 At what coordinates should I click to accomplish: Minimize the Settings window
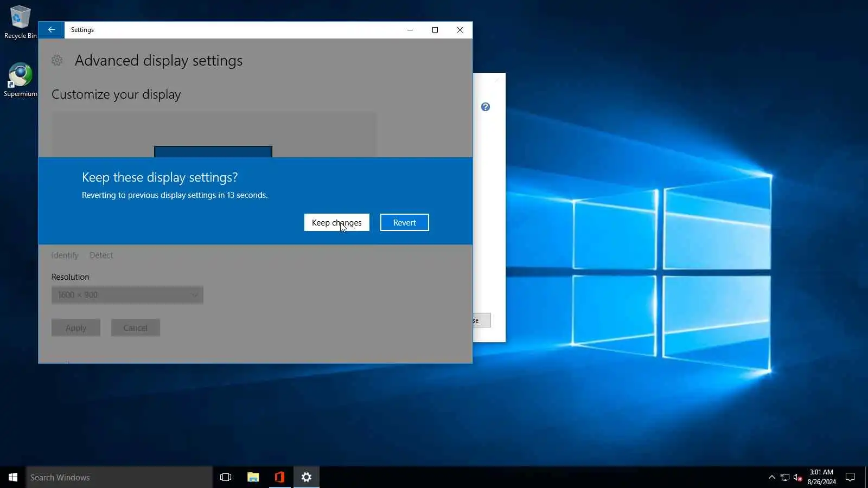410,30
